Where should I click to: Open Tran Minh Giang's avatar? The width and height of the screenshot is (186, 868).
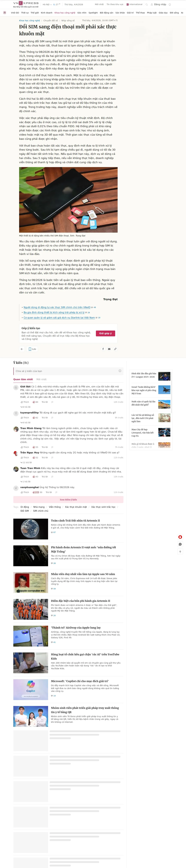(x=16, y=429)
